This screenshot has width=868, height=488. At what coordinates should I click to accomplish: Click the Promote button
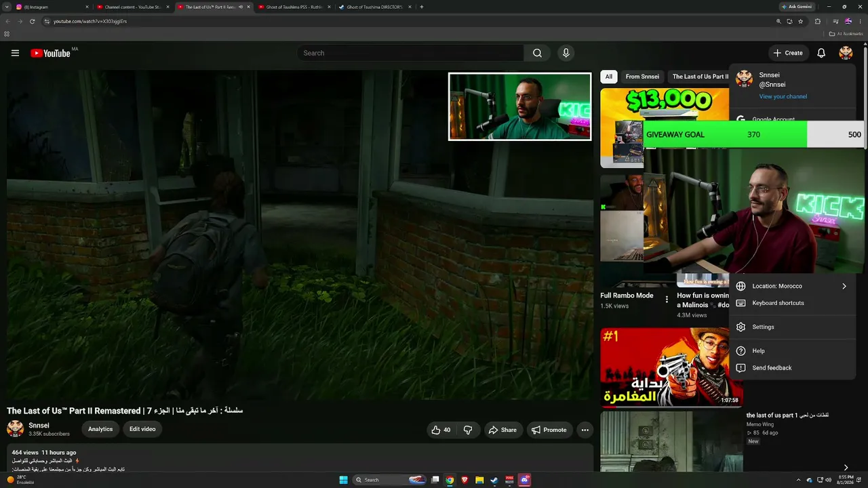549,430
